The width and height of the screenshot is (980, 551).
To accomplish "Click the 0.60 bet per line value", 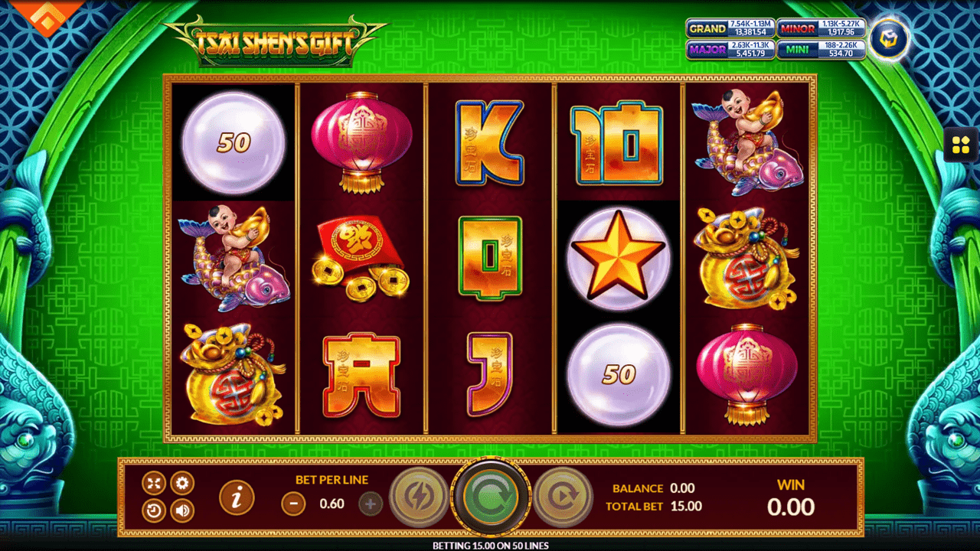I will 332,504.
